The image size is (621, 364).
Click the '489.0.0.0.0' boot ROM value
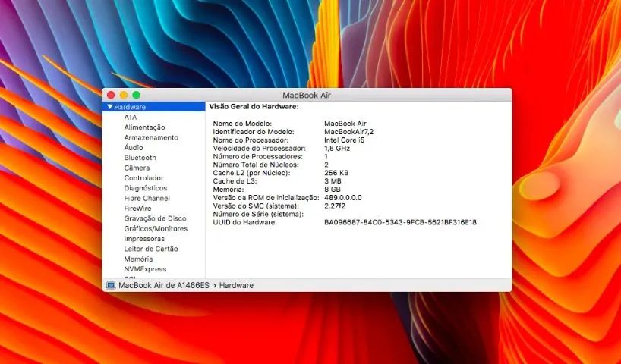(343, 197)
